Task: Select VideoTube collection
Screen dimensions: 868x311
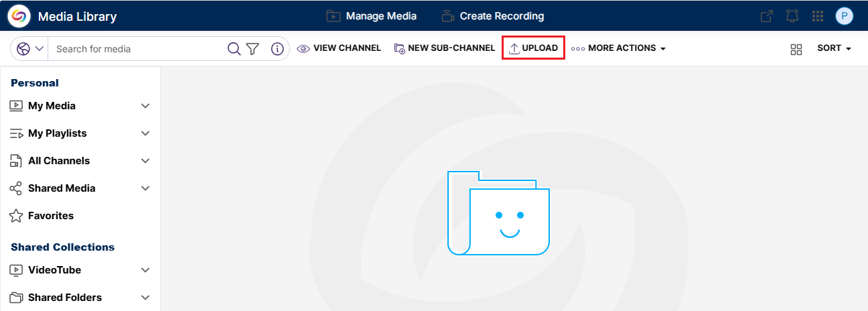Action: [55, 270]
